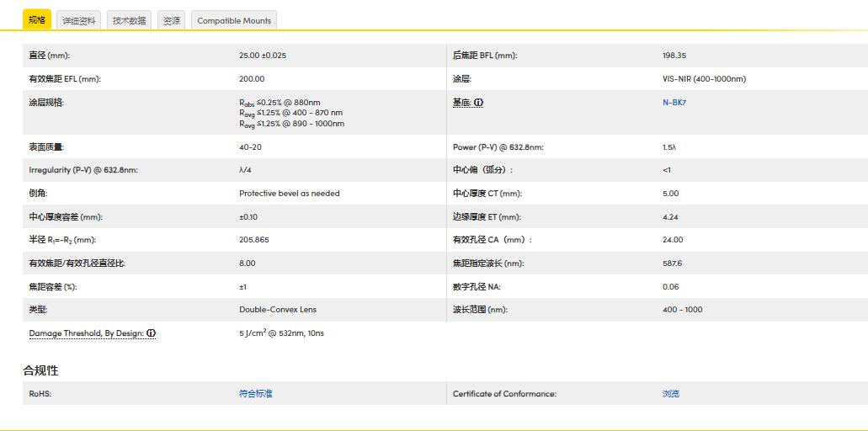Open the 技术数据 tab
868x431 pixels.
click(x=129, y=20)
